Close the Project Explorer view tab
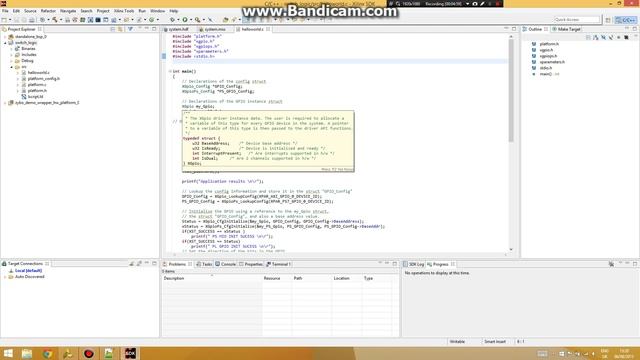 [x=40, y=29]
